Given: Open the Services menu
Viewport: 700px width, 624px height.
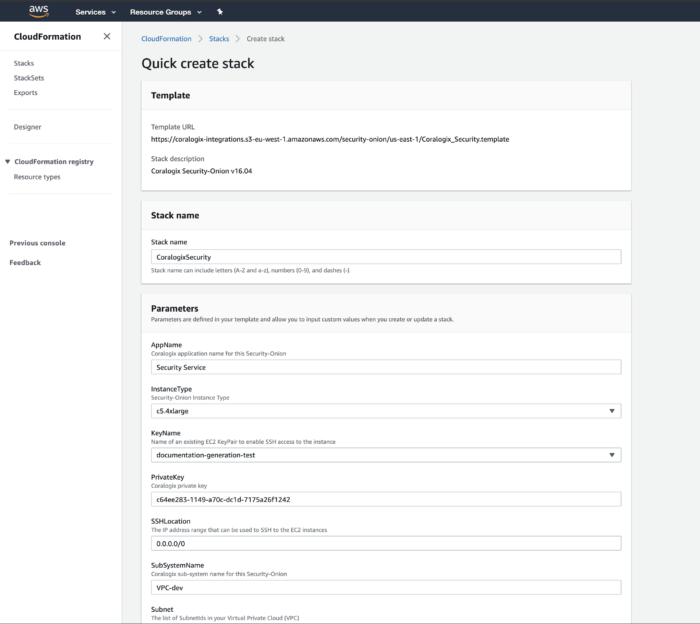Looking at the screenshot, I should tap(96, 12).
